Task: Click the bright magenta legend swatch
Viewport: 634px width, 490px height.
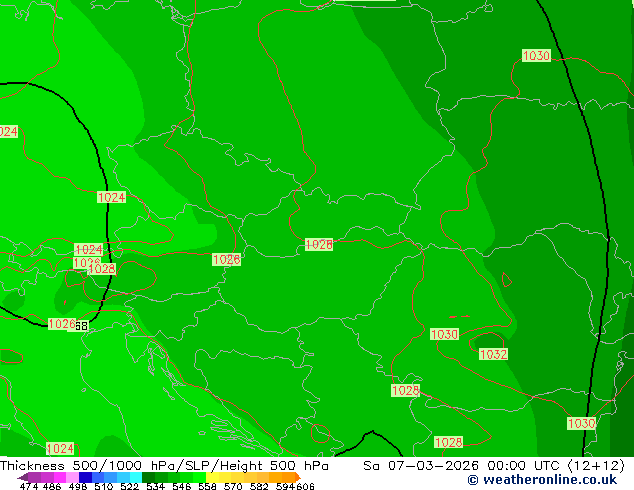Action: 59,477
